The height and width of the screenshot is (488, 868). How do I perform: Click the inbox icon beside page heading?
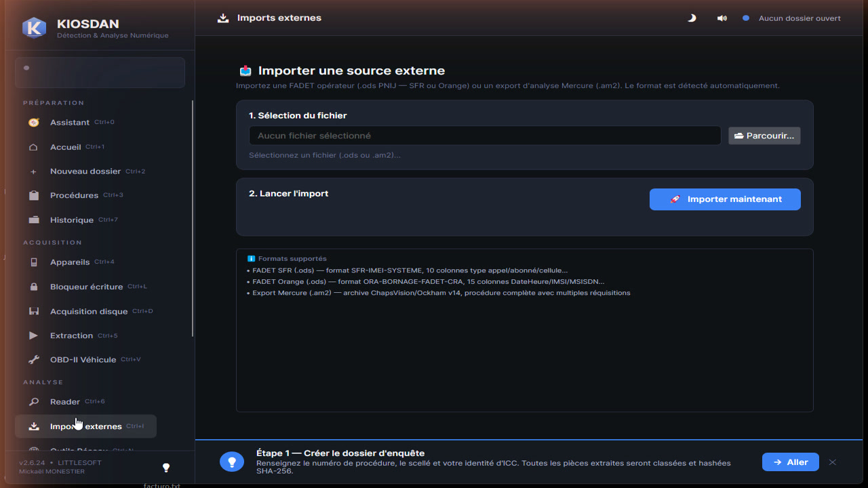(x=245, y=70)
